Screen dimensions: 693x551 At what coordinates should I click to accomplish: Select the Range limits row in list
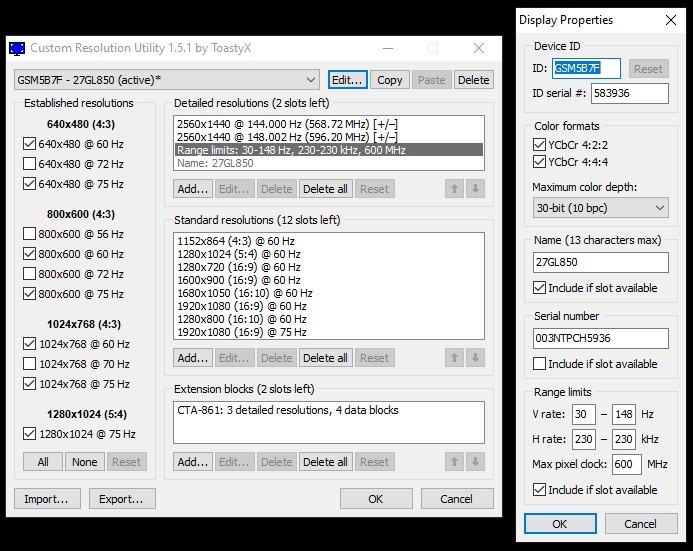[329, 150]
